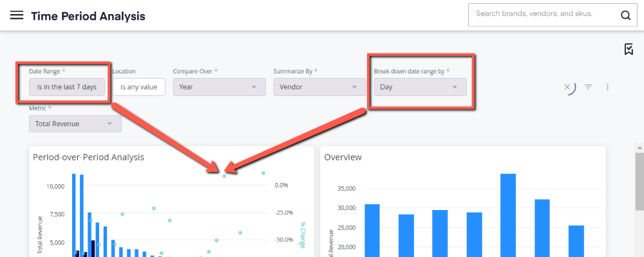Click the Period-over-Period Analysis chart title
644x257 pixels.
[88, 157]
